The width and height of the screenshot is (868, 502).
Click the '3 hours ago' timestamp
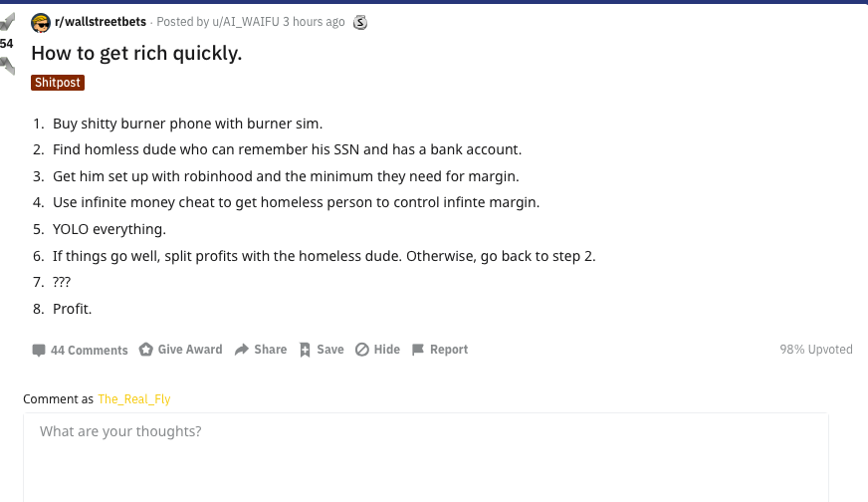point(314,22)
